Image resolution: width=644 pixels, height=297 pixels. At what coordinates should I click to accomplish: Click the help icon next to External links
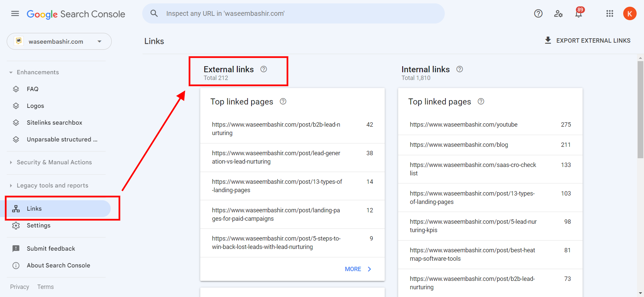tap(264, 69)
